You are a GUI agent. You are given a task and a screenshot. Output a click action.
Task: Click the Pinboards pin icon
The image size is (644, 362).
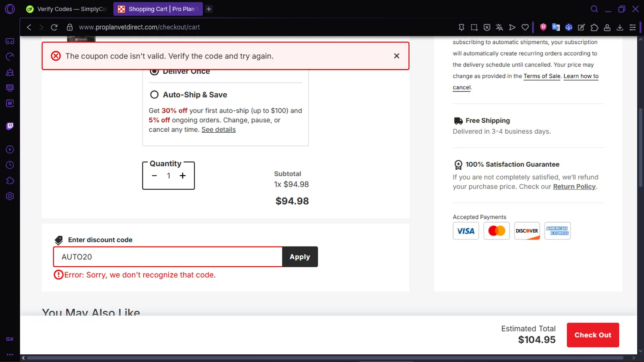pos(462,27)
